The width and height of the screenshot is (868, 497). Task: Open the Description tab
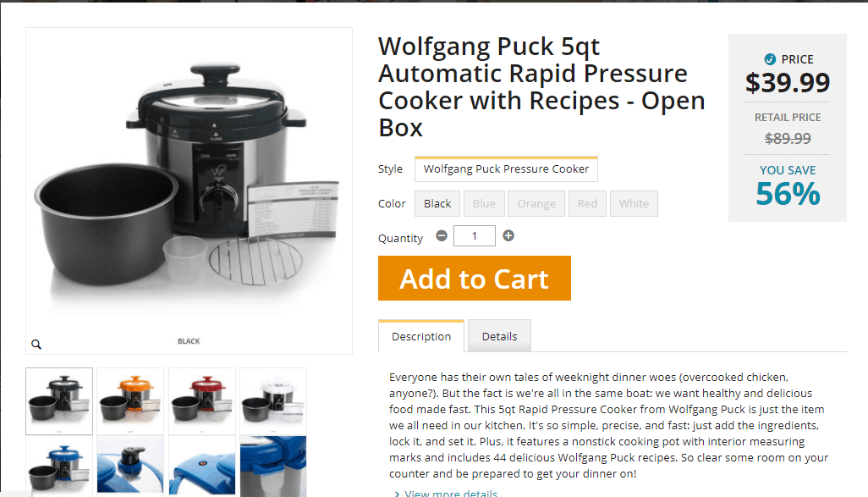(421, 336)
